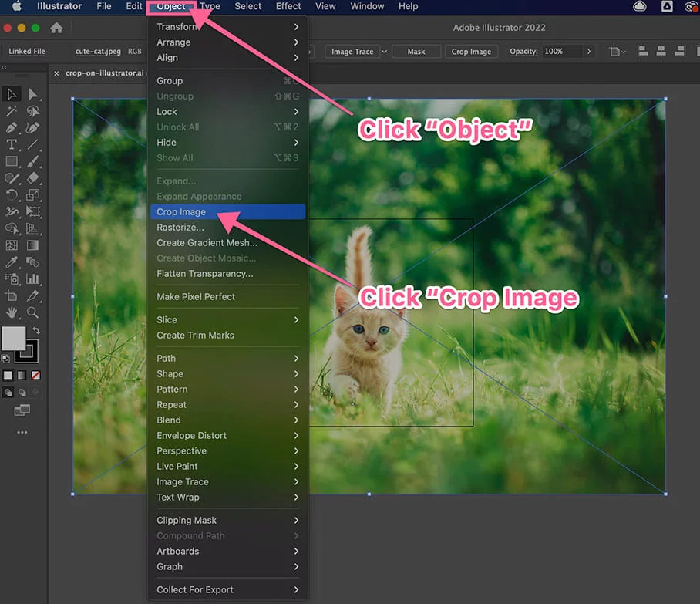Open the Arrange submenu

click(227, 42)
